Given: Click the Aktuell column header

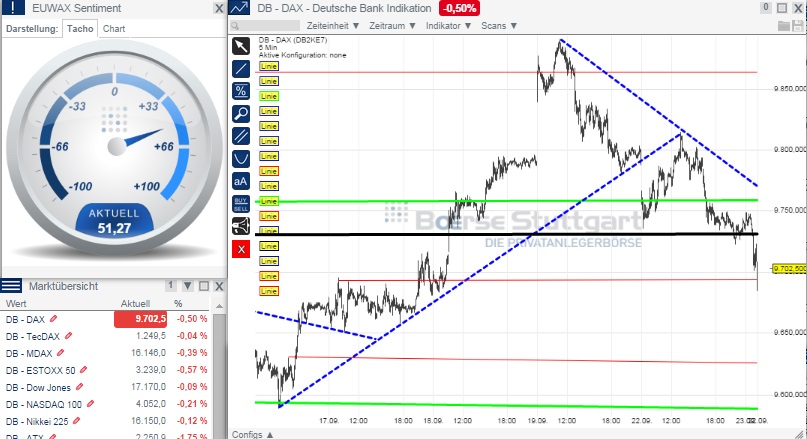Looking at the screenshot, I should pyautogui.click(x=135, y=304).
